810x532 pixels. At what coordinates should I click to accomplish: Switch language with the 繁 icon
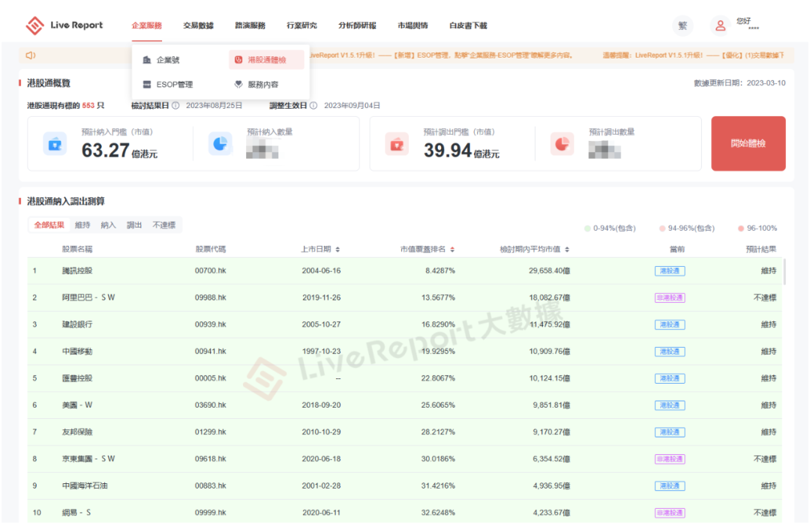682,25
